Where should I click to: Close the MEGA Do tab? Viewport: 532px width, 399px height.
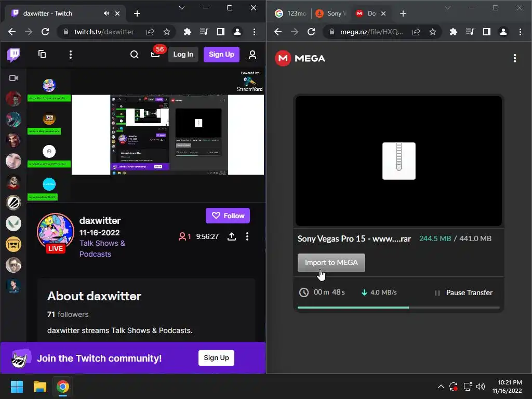tap(383, 13)
